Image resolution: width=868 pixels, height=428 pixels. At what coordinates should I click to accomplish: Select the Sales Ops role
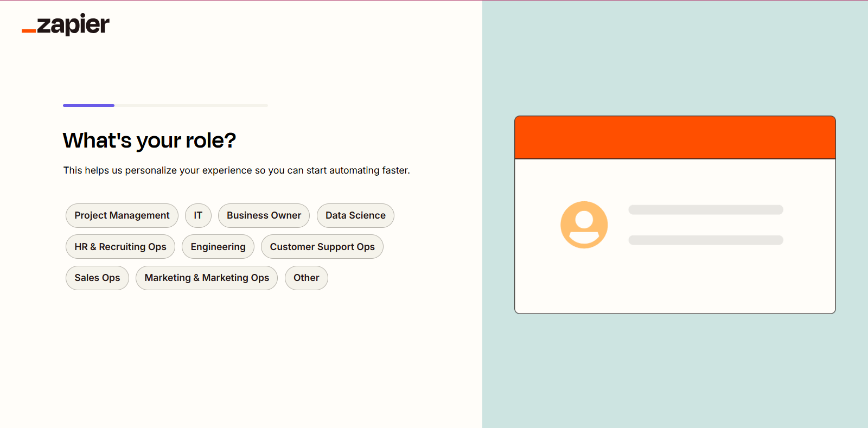(97, 278)
